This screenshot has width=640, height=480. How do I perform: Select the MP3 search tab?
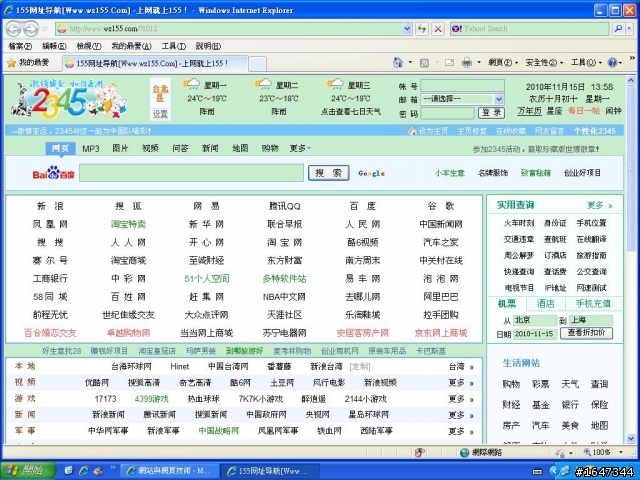pos(91,149)
